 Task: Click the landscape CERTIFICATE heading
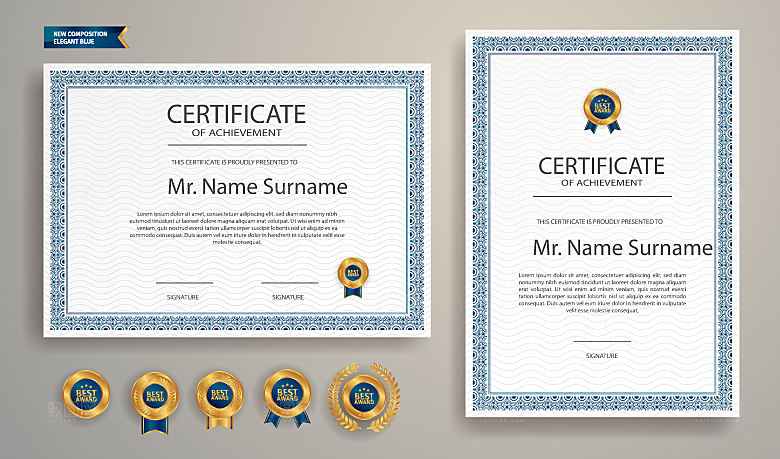click(236, 114)
